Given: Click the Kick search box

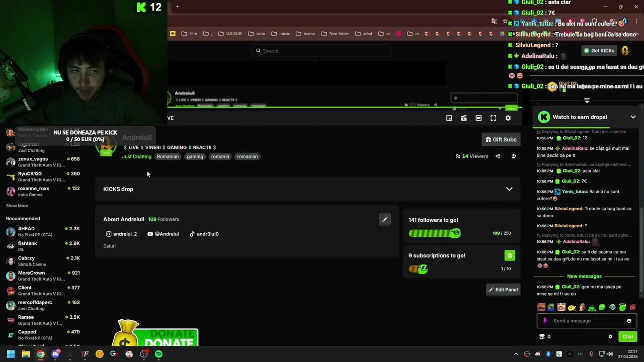Looking at the screenshot, I should click(322, 51).
